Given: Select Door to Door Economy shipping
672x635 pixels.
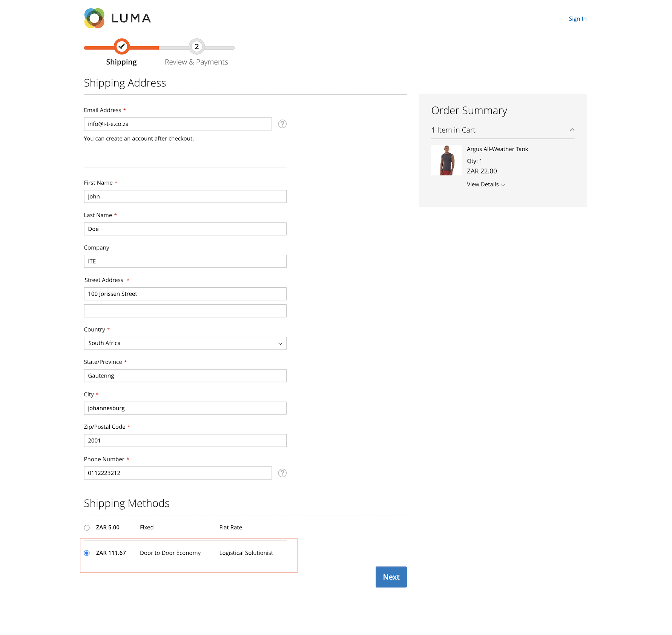Looking at the screenshot, I should point(87,553).
